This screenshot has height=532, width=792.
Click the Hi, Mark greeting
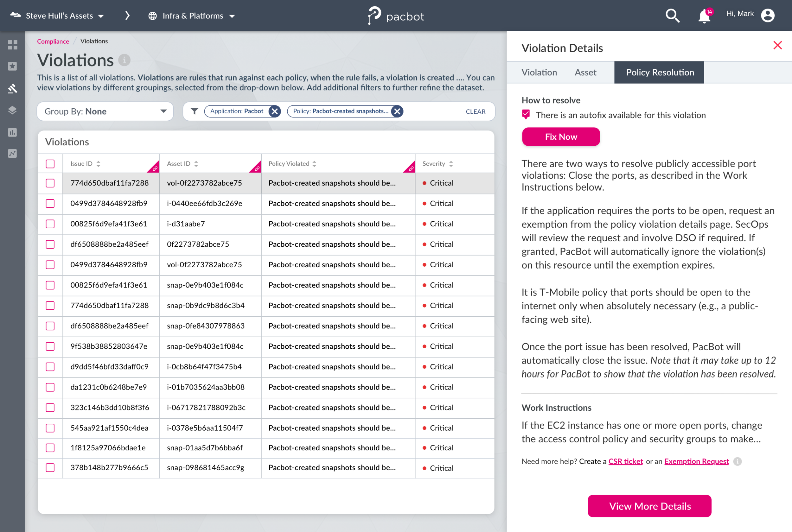point(740,14)
